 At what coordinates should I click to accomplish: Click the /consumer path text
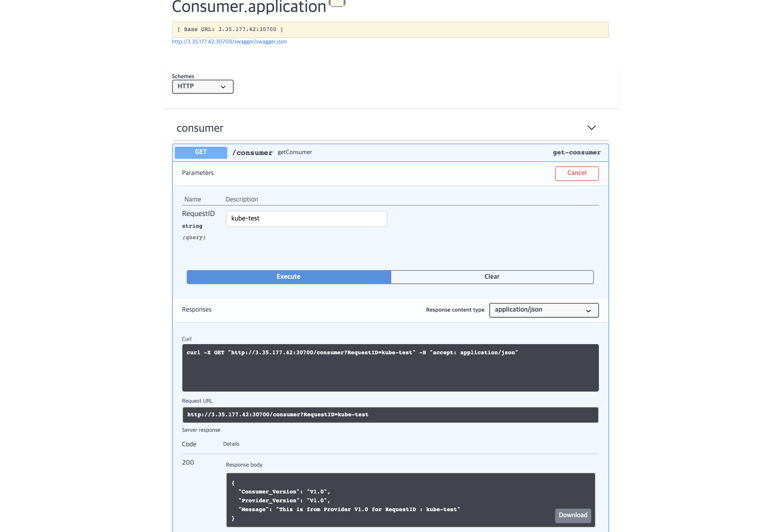click(252, 153)
